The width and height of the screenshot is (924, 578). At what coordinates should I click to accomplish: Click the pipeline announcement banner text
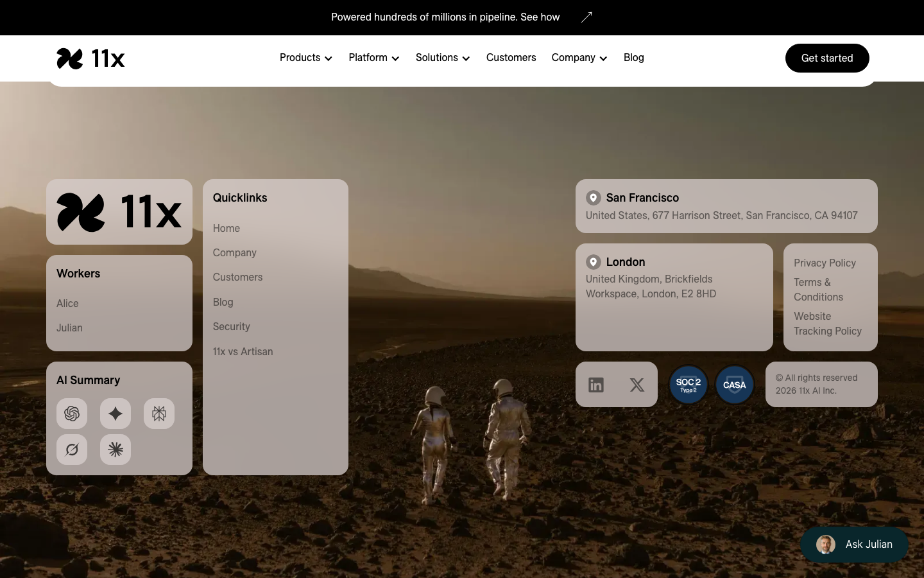click(445, 17)
